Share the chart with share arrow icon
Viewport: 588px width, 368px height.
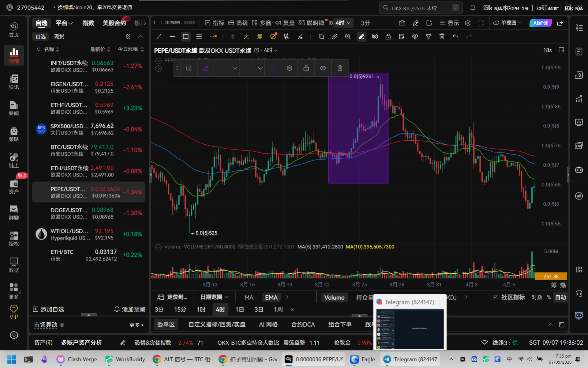click(560, 23)
